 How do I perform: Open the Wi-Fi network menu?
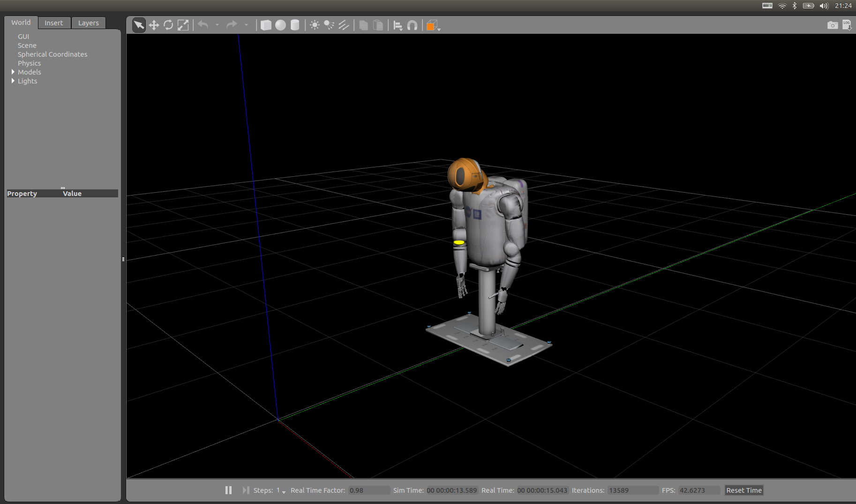pos(782,6)
